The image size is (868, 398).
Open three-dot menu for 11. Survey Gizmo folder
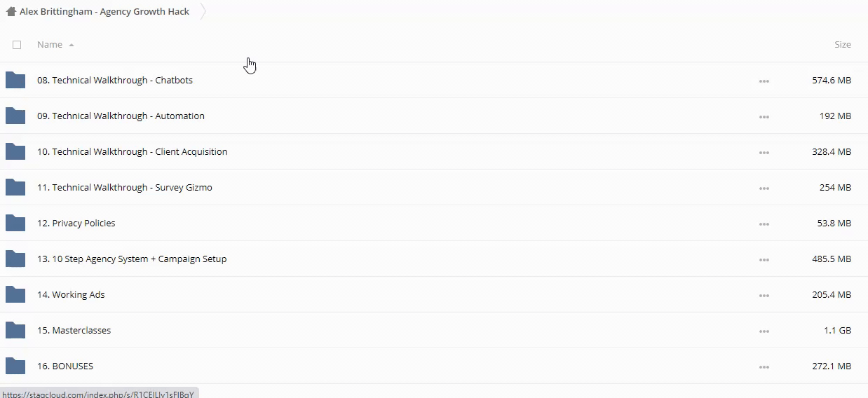coord(764,188)
